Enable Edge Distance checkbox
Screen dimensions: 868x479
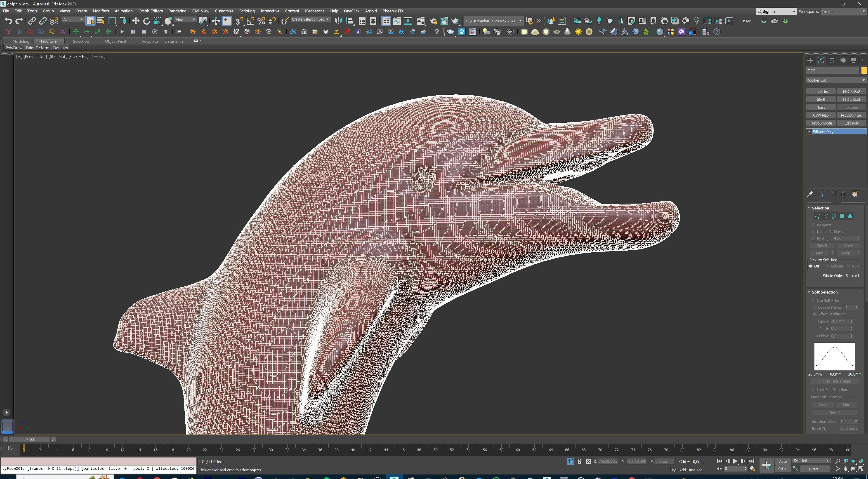[x=814, y=307]
